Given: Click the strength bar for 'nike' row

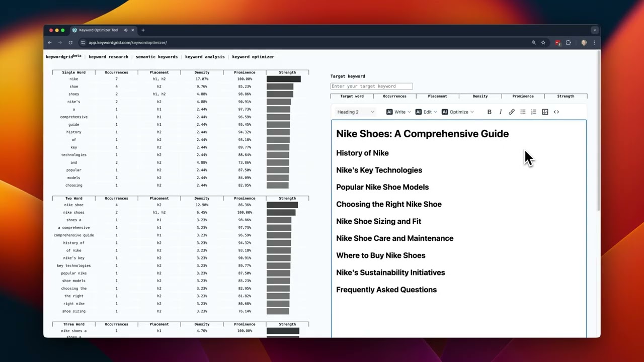Looking at the screenshot, I should click(283, 79).
